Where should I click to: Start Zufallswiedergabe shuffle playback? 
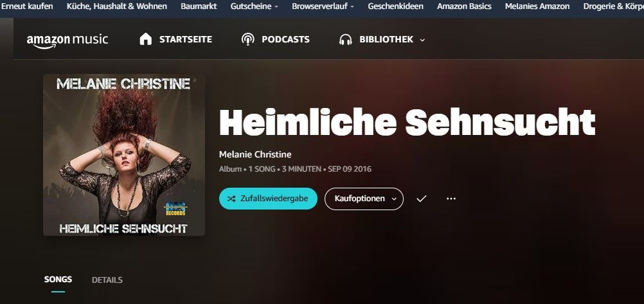pyautogui.click(x=268, y=199)
